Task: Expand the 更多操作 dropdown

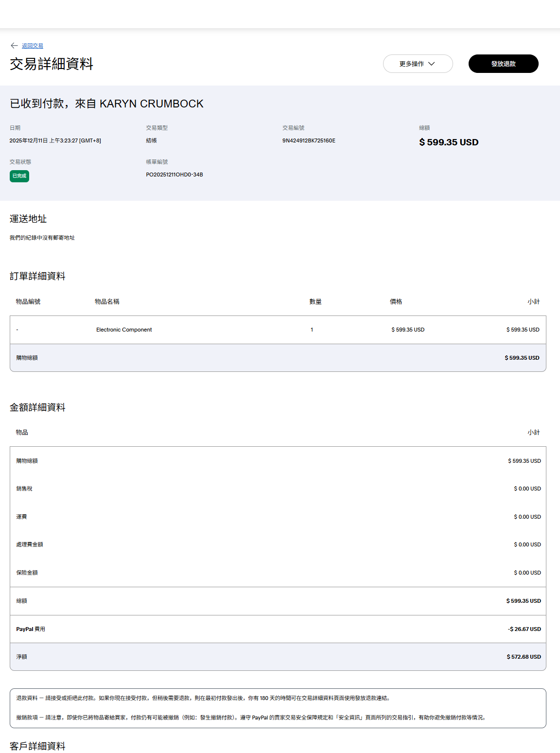Action: click(417, 64)
